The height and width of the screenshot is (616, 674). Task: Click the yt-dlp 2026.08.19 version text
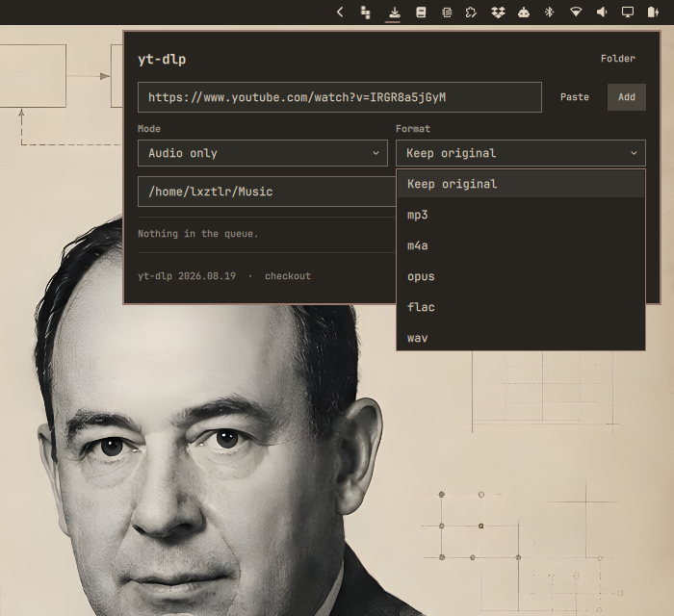point(187,276)
